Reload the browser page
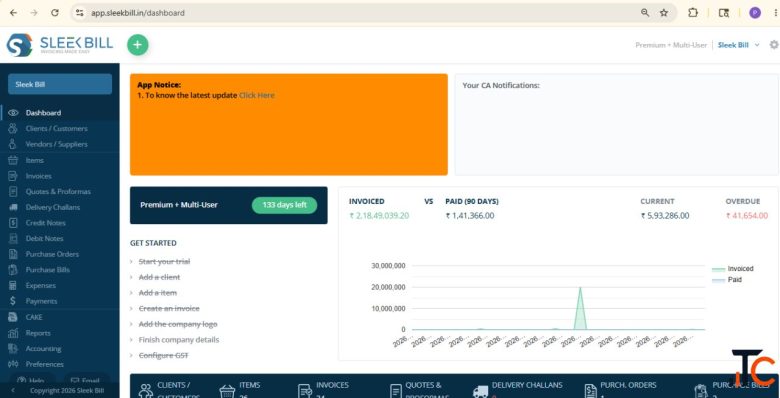This screenshot has width=780, height=398. click(55, 13)
